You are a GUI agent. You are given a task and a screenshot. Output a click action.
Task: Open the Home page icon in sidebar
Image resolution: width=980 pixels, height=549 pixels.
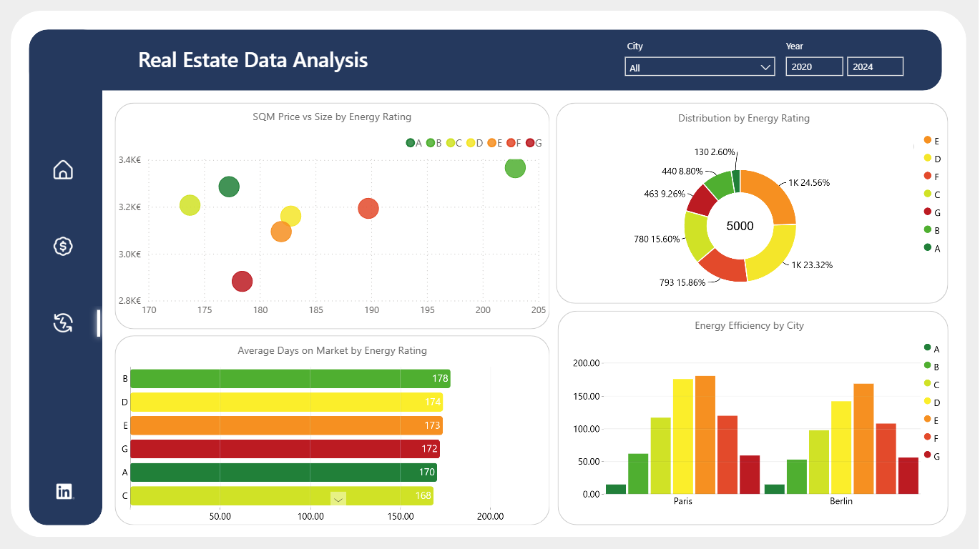(64, 169)
